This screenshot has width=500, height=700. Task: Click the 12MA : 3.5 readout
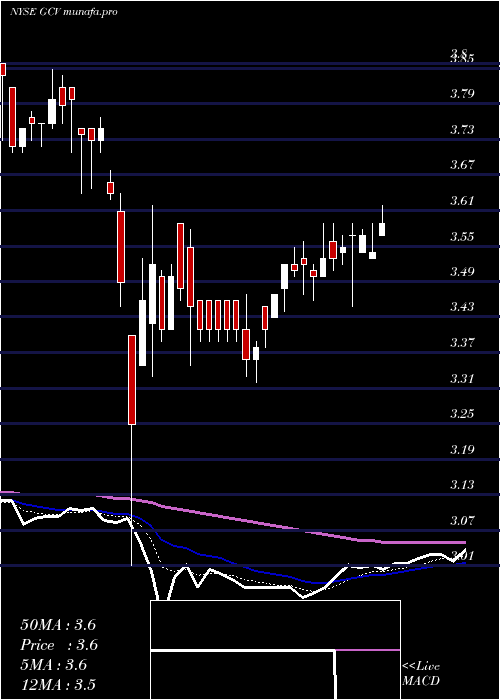58,685
